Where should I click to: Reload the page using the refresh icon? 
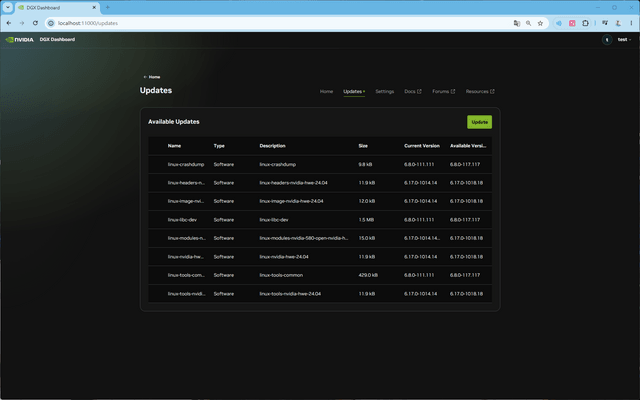(35, 23)
